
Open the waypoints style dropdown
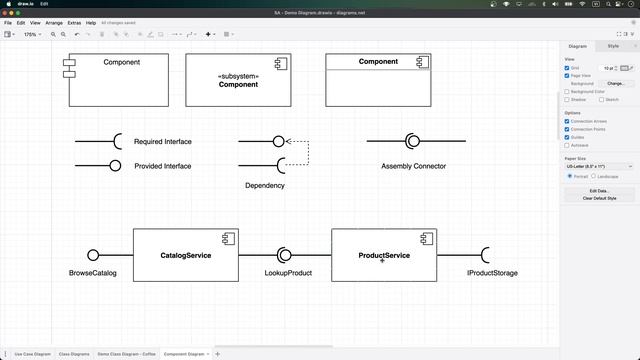(191, 34)
